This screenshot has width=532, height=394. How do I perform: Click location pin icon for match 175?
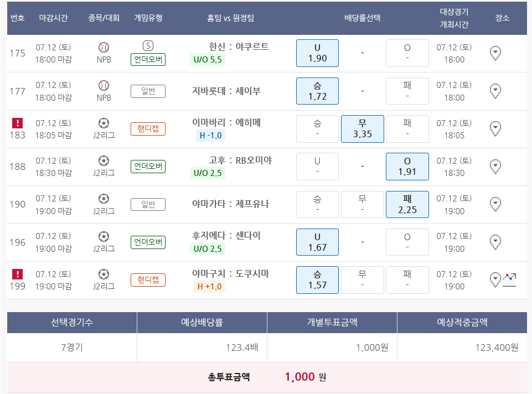495,53
